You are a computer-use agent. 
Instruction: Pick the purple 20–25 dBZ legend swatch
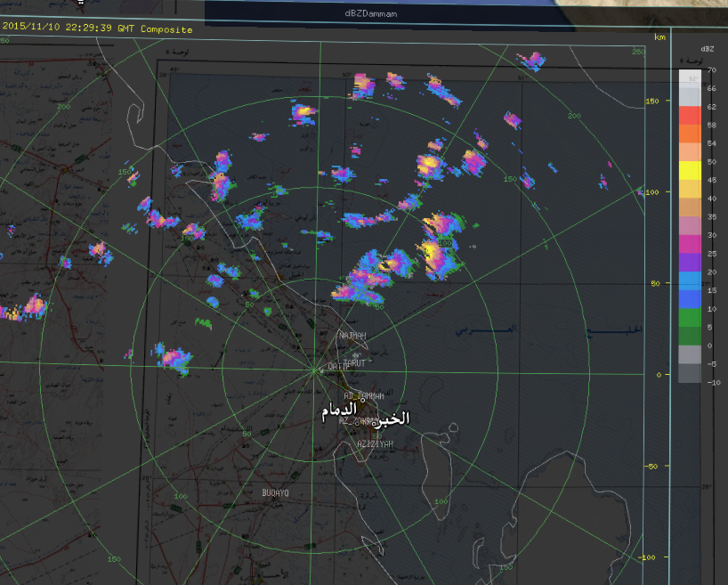coord(690,263)
